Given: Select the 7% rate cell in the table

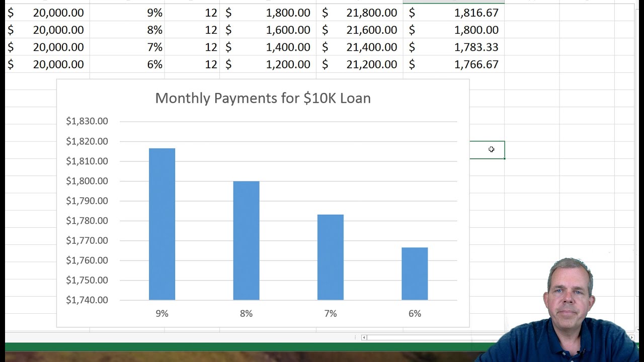Looking at the screenshot, I should 127,47.
